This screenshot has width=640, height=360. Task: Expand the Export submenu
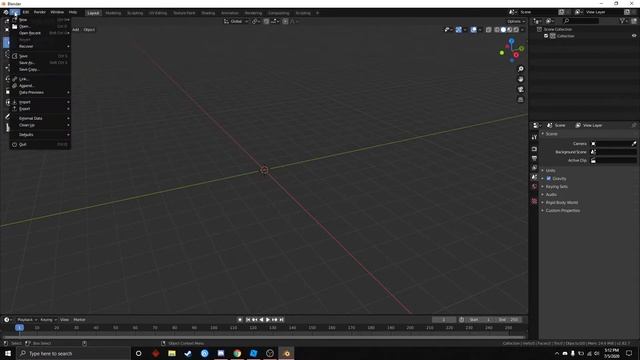40,109
